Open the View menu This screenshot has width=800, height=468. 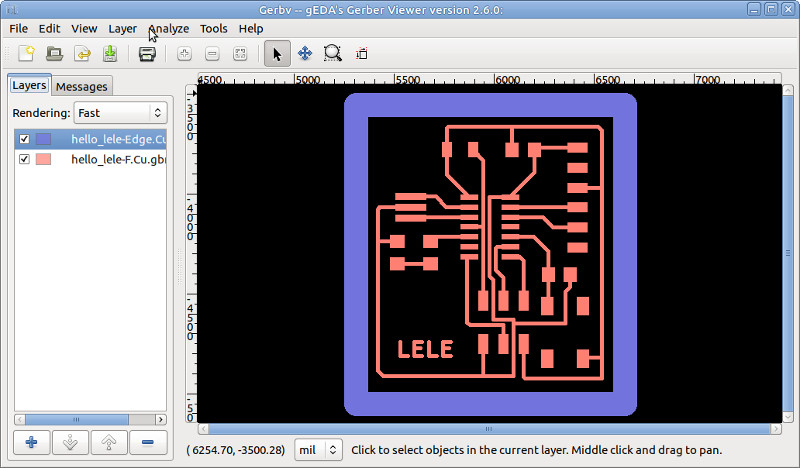84,29
